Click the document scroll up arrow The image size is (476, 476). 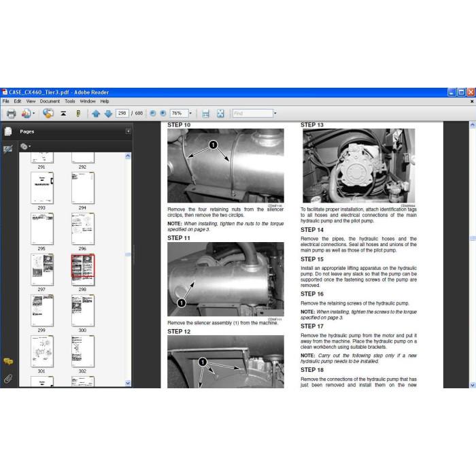point(473,124)
